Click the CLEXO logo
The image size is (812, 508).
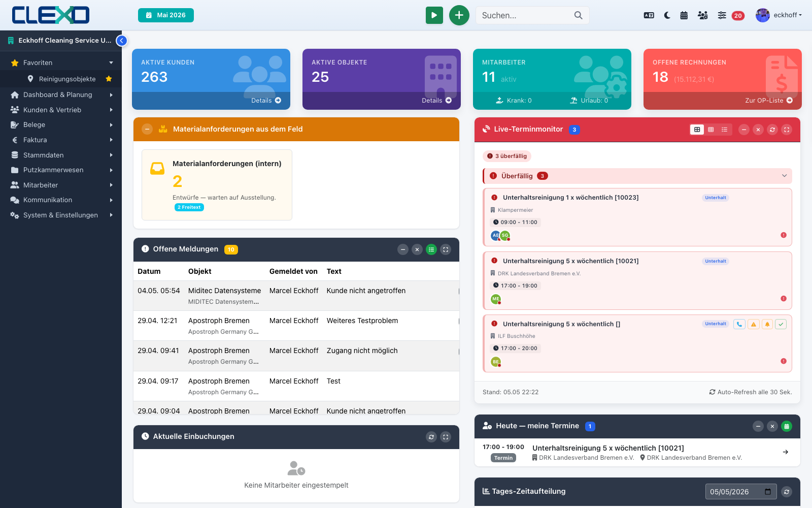tap(51, 15)
